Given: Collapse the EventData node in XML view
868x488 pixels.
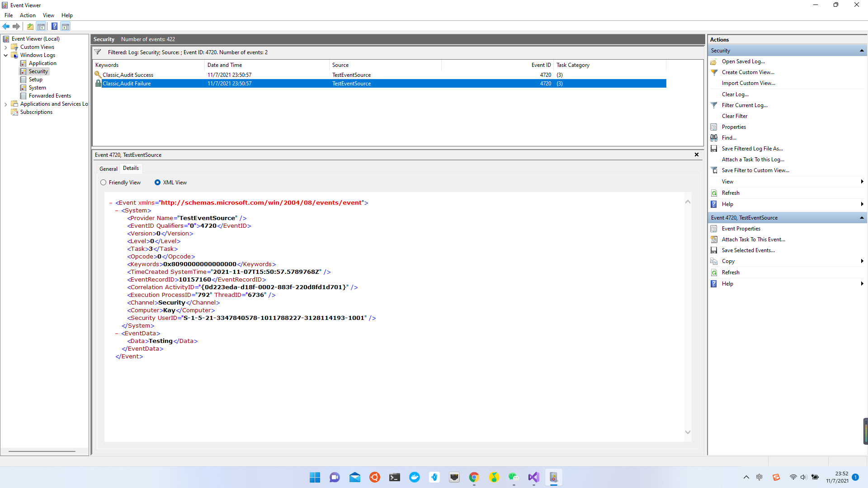Looking at the screenshot, I should (x=117, y=333).
